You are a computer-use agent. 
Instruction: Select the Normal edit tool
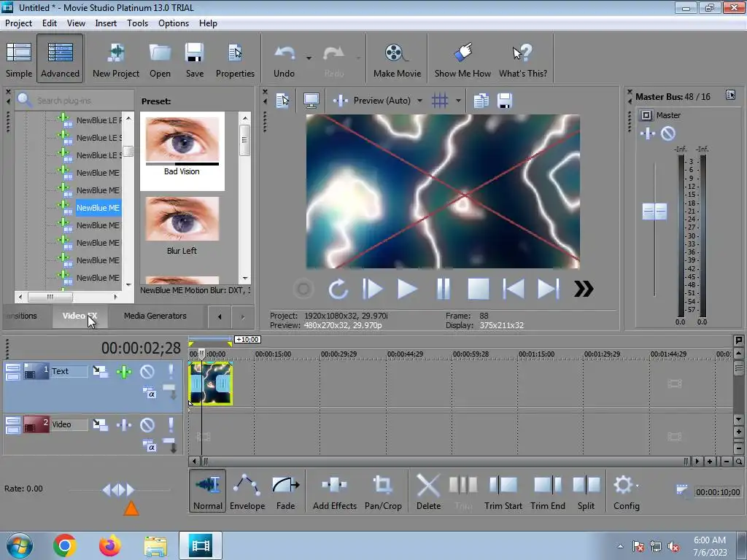pyautogui.click(x=208, y=491)
